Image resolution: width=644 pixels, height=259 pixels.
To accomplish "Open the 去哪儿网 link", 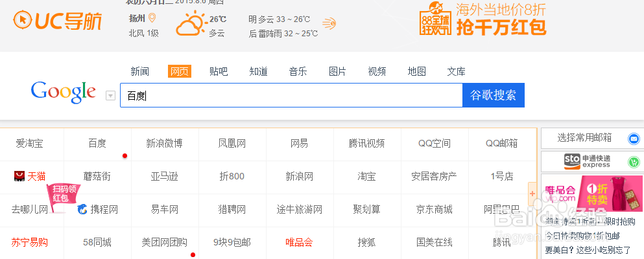I will pos(30,210).
